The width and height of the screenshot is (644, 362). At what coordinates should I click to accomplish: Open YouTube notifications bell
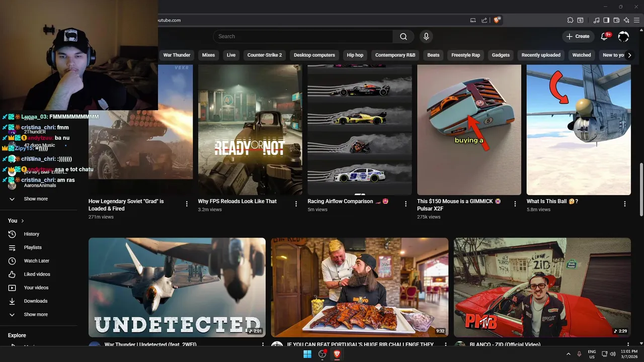605,36
